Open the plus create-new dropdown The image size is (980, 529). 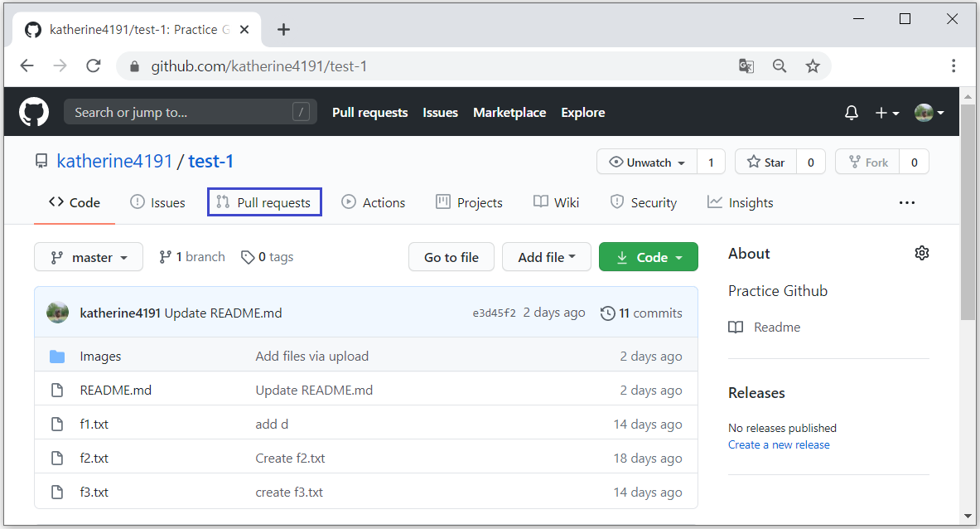click(x=887, y=113)
